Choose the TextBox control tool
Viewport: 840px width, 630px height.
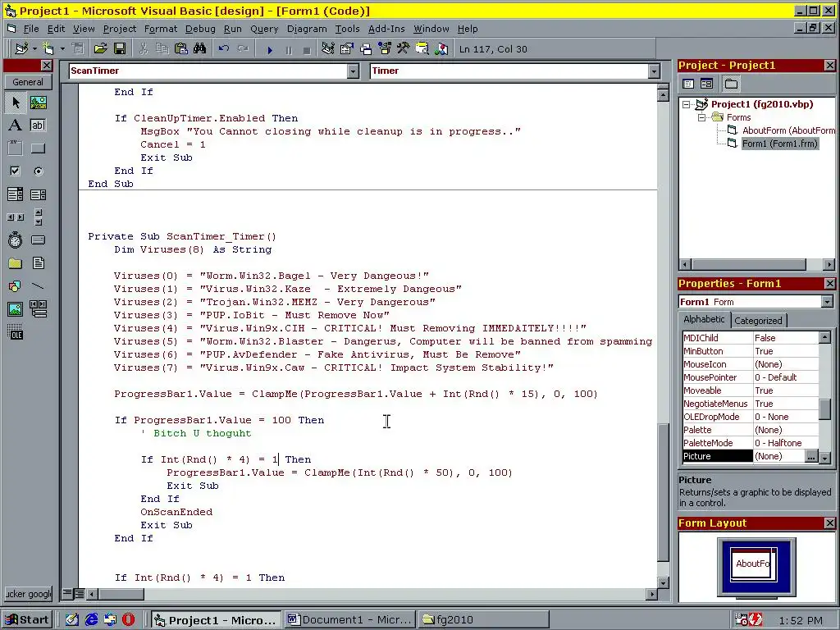(x=38, y=126)
